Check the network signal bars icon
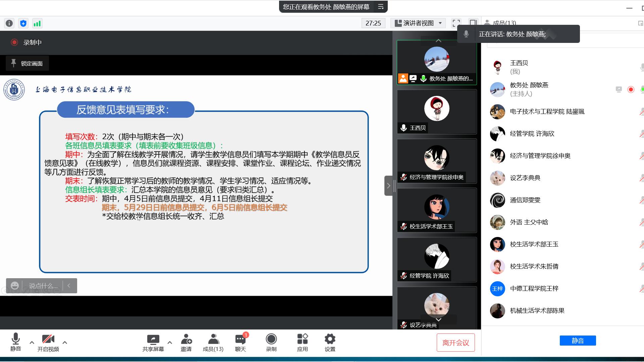 37,23
